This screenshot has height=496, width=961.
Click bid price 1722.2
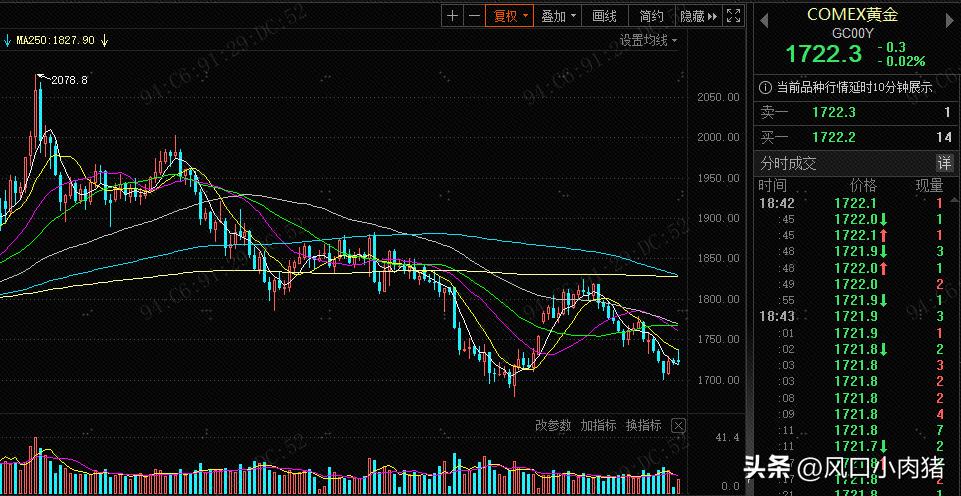click(834, 138)
